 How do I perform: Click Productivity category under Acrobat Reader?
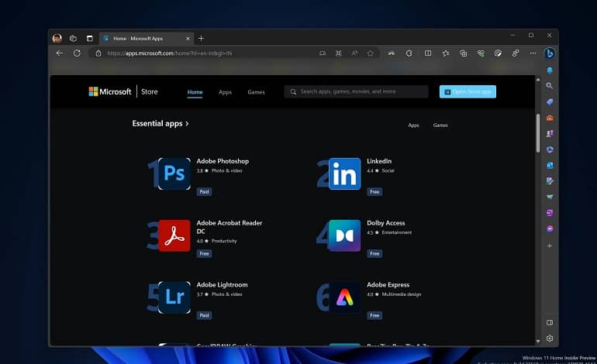[224, 241]
